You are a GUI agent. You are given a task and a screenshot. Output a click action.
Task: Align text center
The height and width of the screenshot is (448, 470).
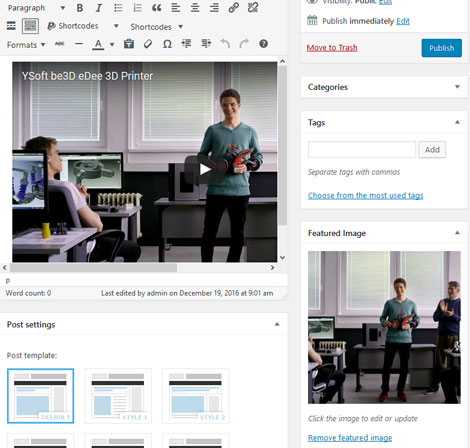[x=195, y=8]
